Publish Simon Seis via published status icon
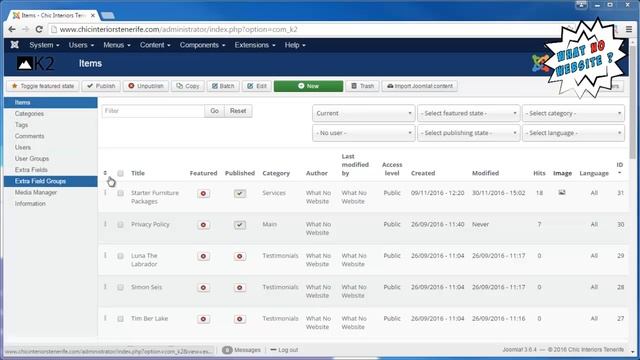The width and height of the screenshot is (640, 360). pos(240,287)
